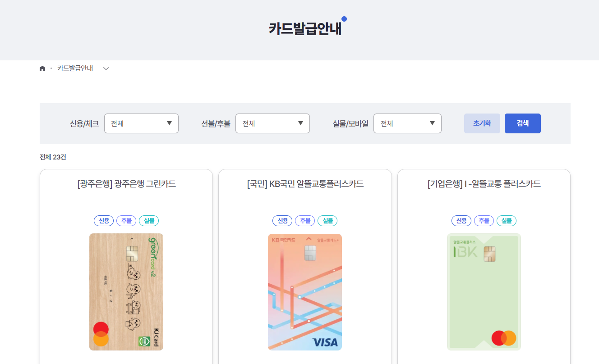Click the 광주은행 그린카드 card thumbnail
This screenshot has height=364, width=599.
[x=126, y=292]
